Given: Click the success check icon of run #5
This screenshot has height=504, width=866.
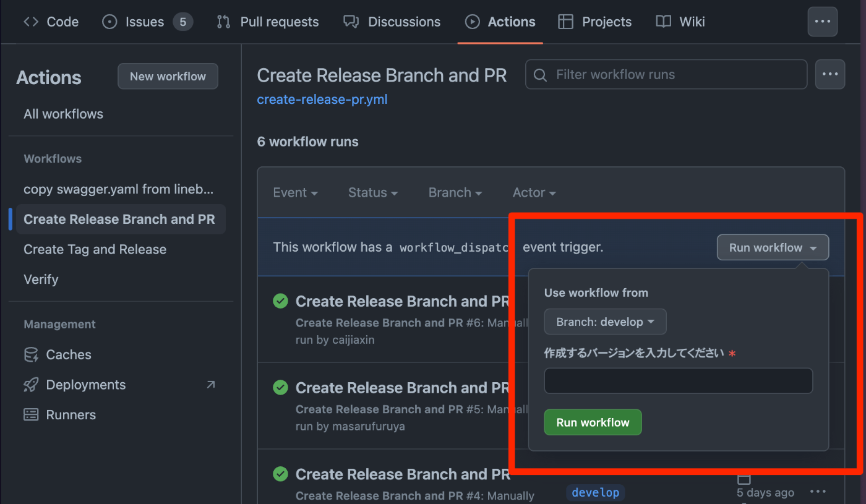Looking at the screenshot, I should tap(281, 388).
